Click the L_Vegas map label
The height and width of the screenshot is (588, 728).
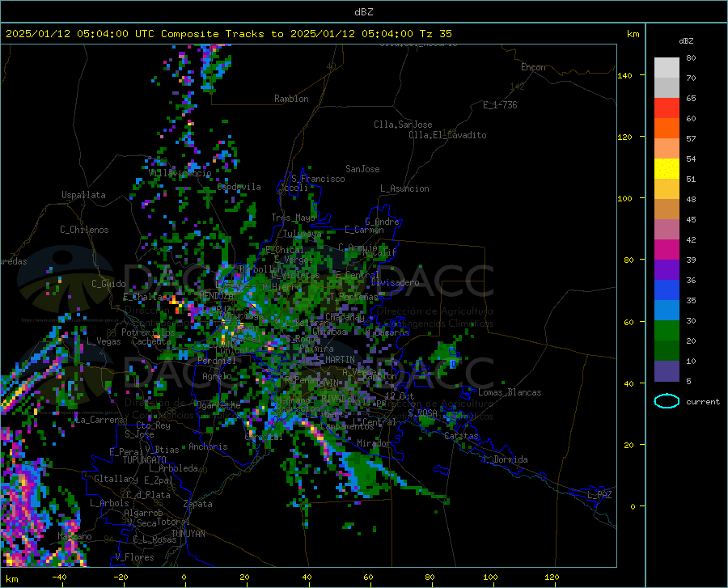[x=104, y=341]
